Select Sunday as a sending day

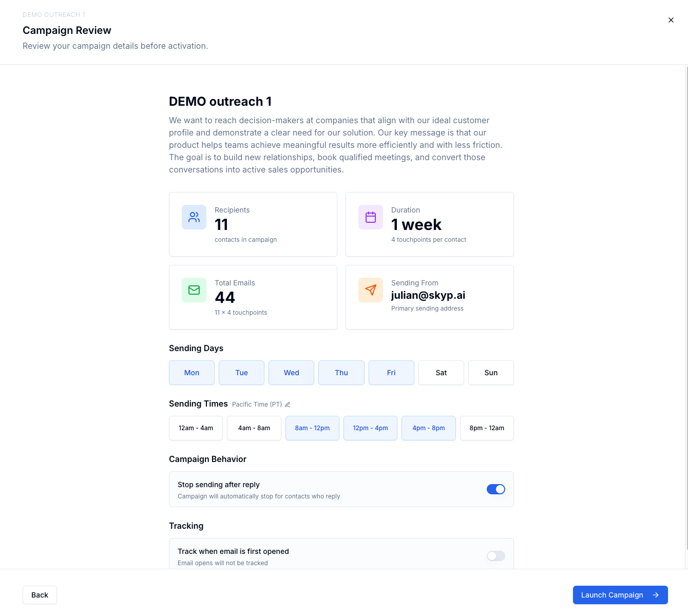[x=491, y=373]
